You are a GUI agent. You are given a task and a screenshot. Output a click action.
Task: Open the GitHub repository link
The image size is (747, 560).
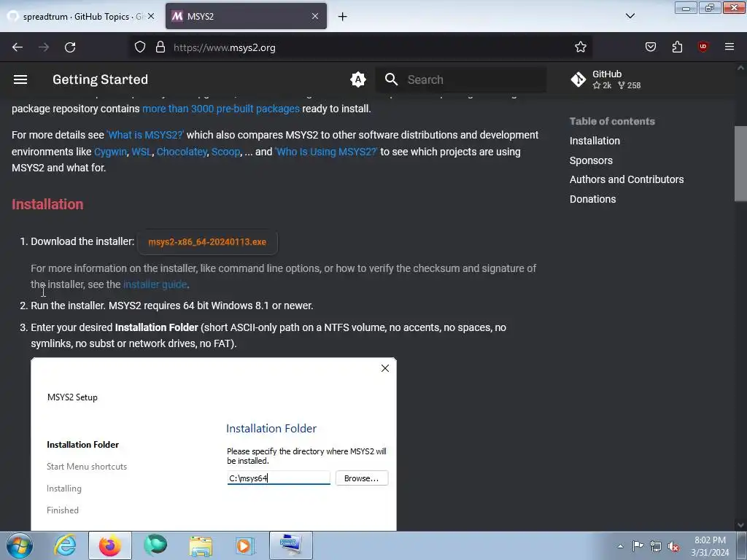(x=606, y=79)
